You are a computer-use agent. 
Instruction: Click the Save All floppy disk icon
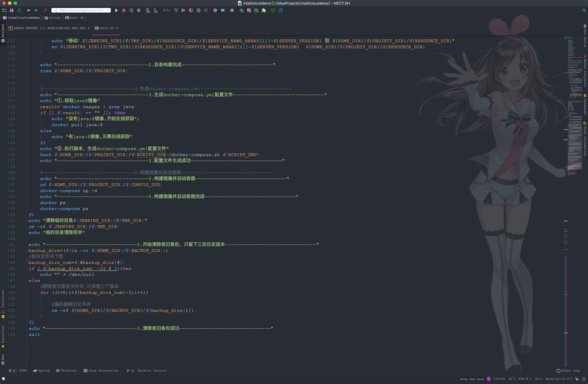point(12,10)
